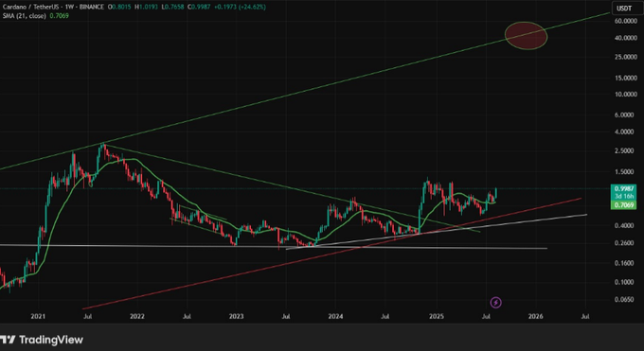The height and width of the screenshot is (351, 644).
Task: Select the white horizontal support line
Action: tap(273, 247)
